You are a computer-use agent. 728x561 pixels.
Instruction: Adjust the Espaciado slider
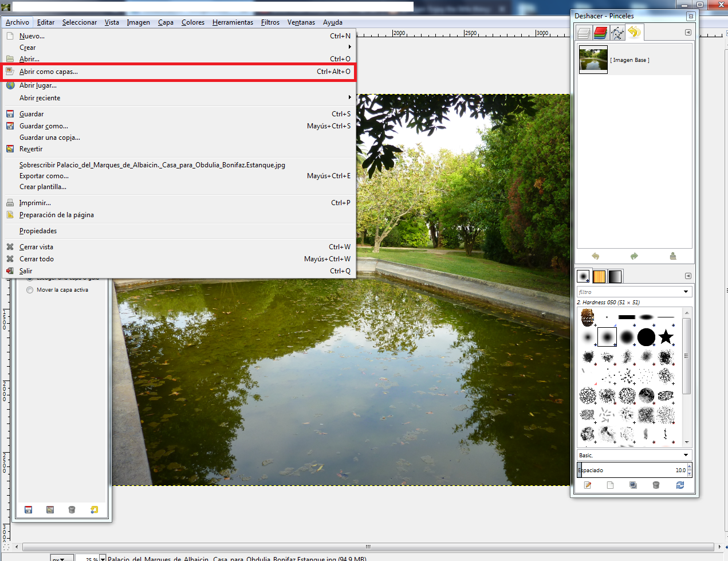[630, 470]
